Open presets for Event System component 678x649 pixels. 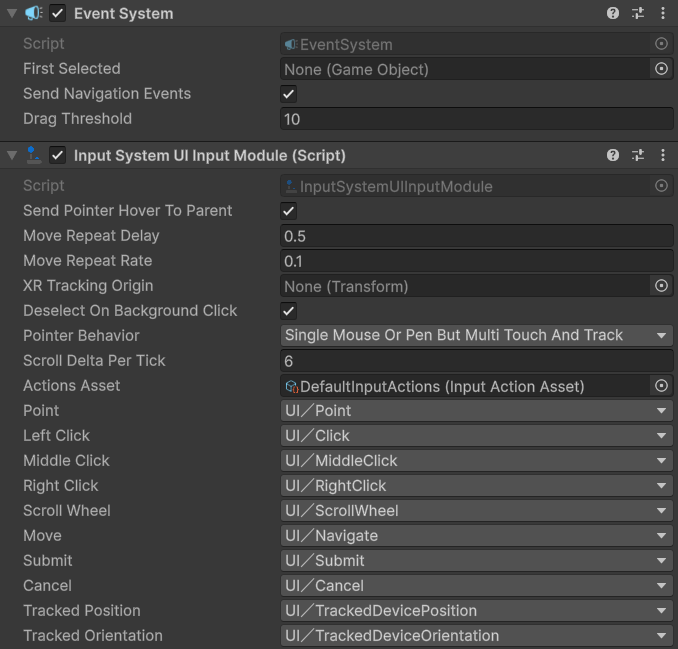pos(638,13)
